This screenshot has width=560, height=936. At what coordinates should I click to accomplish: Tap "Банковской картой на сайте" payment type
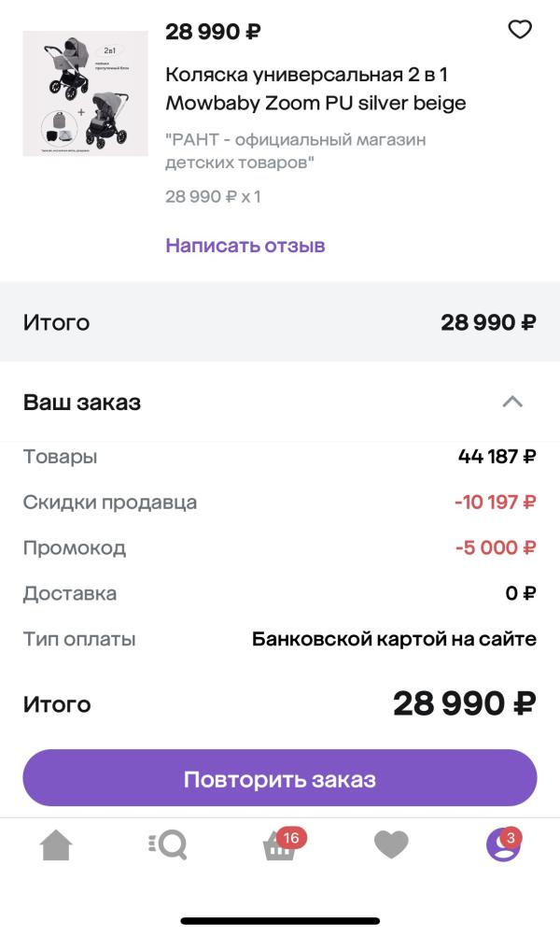tap(394, 640)
